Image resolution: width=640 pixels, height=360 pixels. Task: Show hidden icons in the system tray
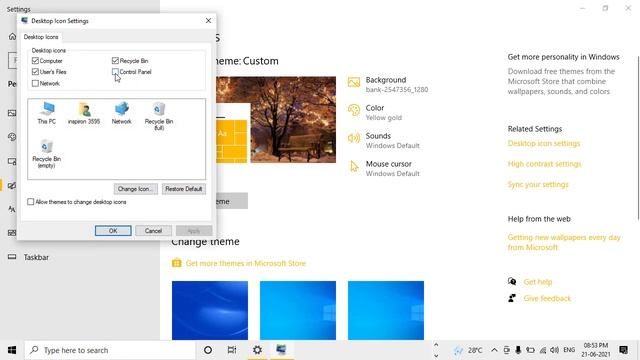(494, 350)
